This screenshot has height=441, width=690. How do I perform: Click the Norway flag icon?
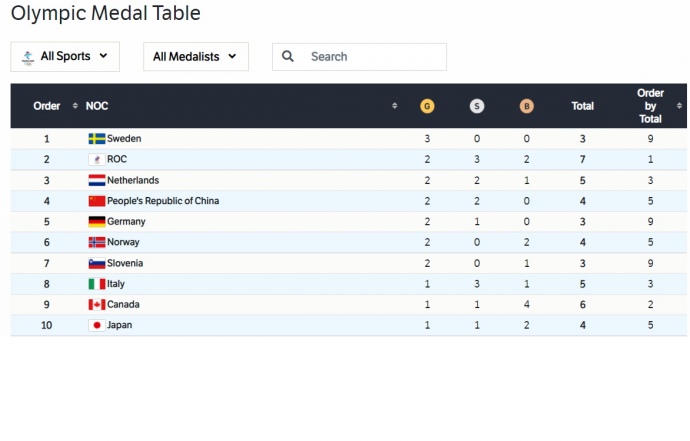click(97, 243)
